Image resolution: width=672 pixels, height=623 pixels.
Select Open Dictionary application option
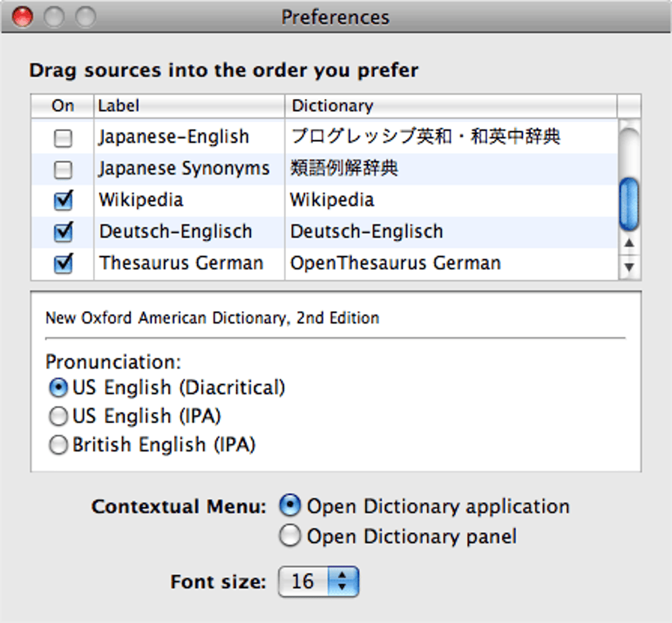[x=289, y=506]
